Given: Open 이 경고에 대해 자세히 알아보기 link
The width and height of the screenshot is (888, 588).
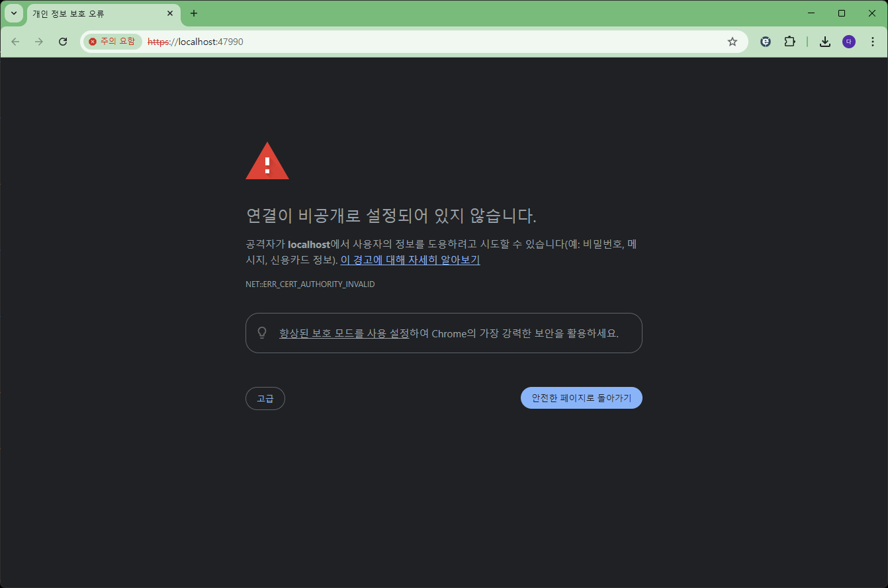Looking at the screenshot, I should click(410, 260).
